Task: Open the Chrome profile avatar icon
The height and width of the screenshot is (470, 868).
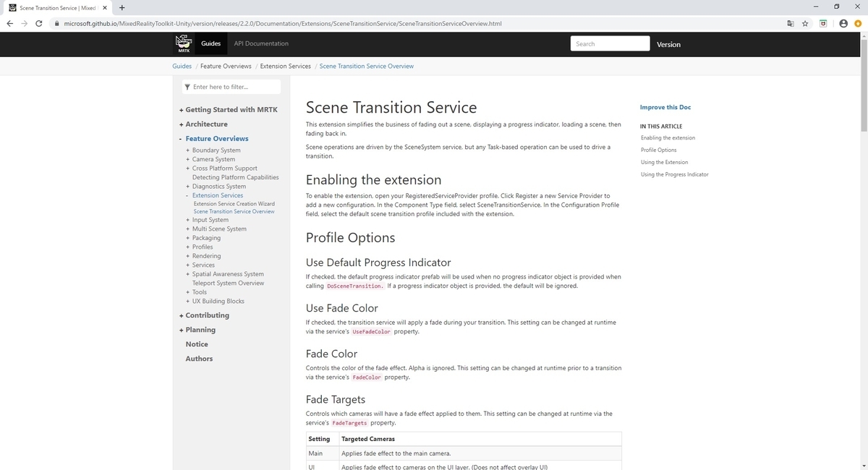Action: tap(843, 23)
